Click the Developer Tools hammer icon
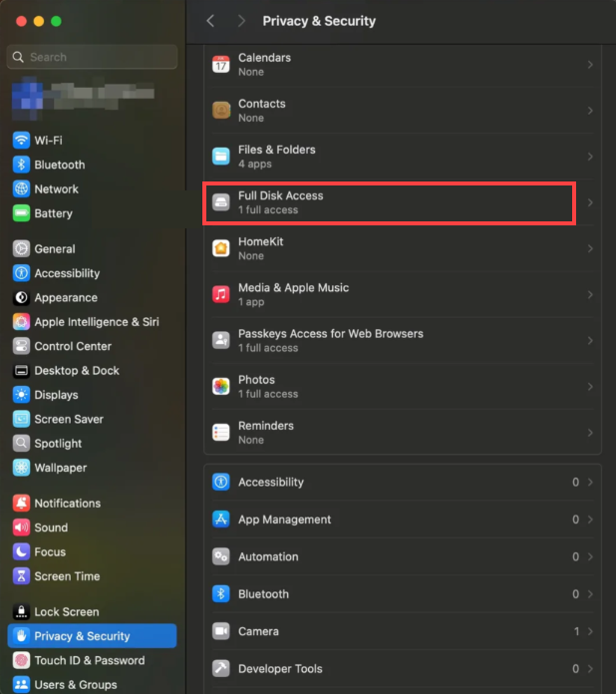This screenshot has width=616, height=694. [x=221, y=668]
